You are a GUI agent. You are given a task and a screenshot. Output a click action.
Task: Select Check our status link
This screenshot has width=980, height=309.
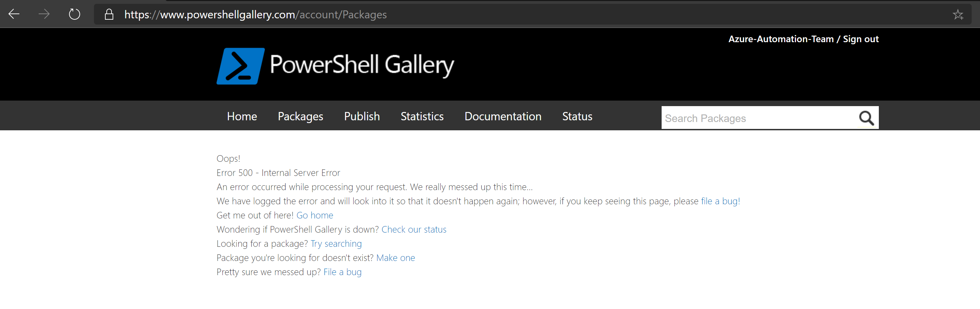414,230
